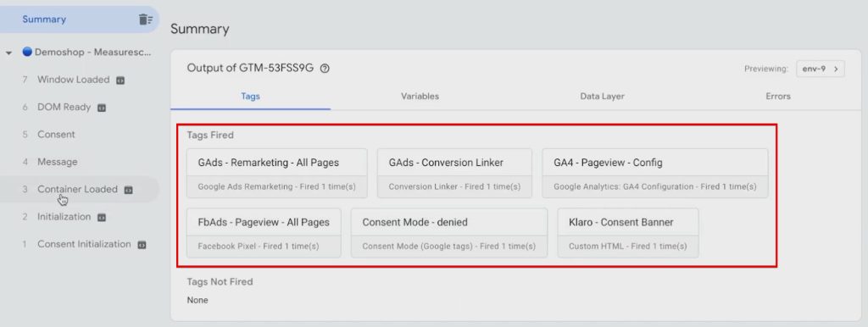Open the env-9 previewing selector

click(820, 69)
